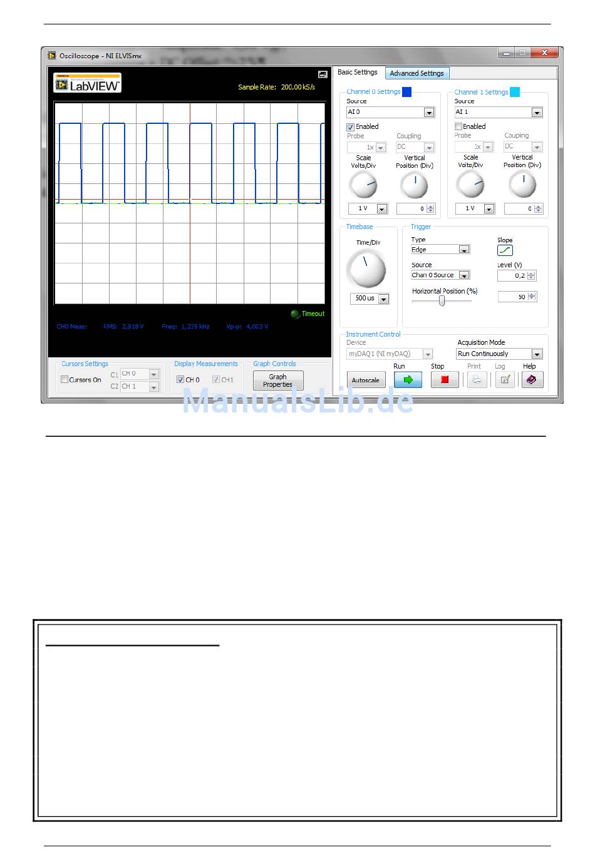
Task: Open Trigger Type Edge dropdown
Action: 464,250
